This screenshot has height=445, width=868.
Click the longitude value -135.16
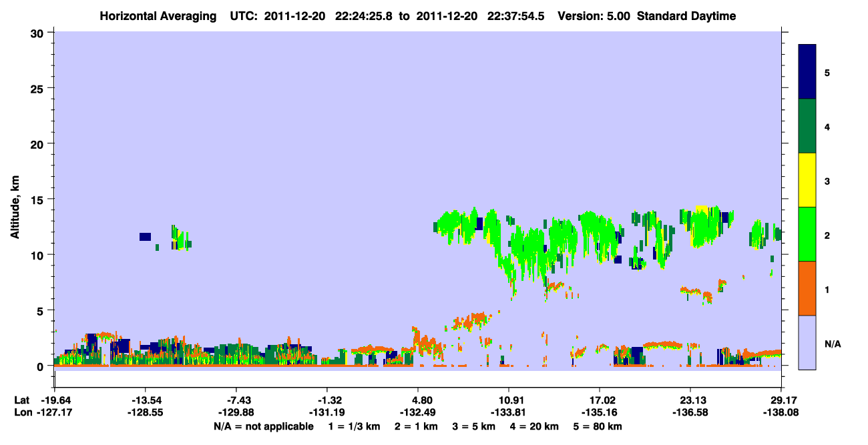click(600, 412)
